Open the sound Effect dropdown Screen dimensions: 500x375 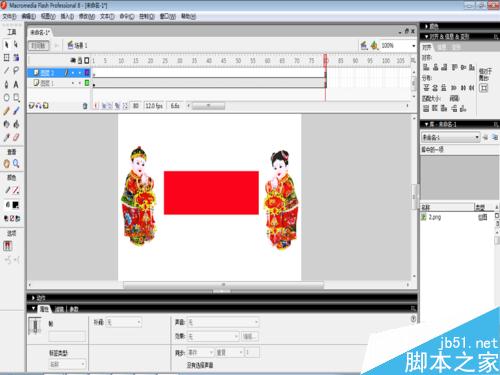point(213,336)
